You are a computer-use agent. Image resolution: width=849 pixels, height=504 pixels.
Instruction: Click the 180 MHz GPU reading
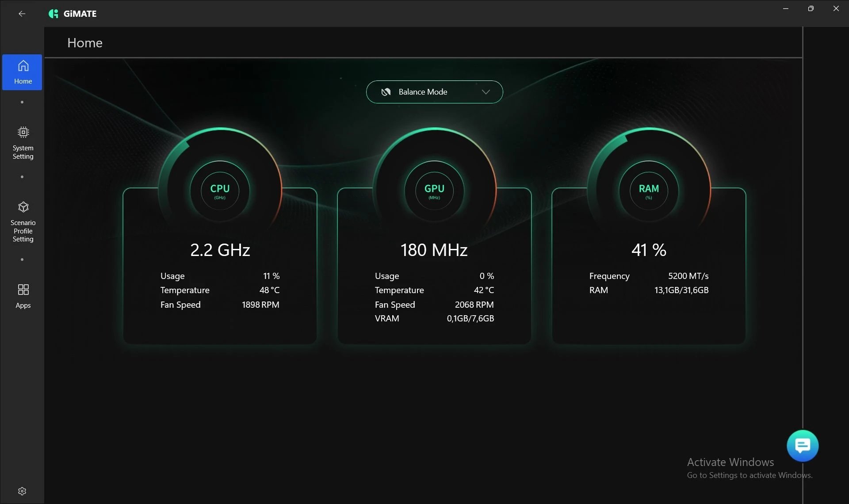point(434,250)
